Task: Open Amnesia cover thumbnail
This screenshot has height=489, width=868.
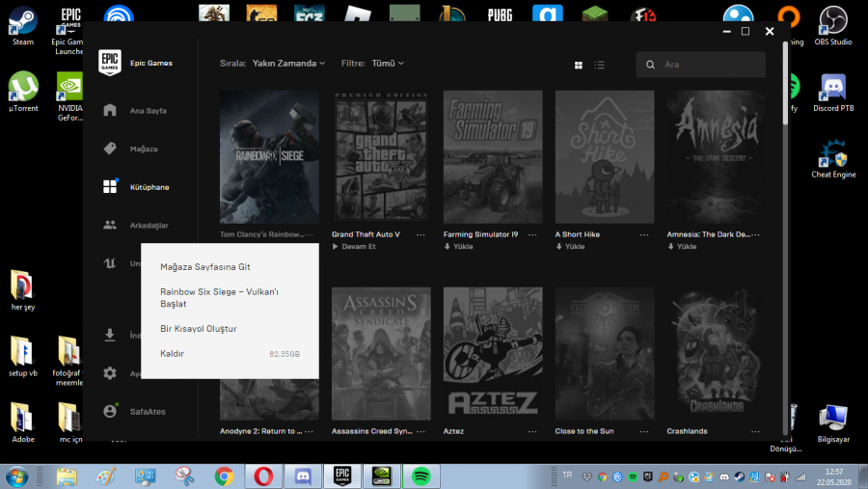Action: point(717,156)
